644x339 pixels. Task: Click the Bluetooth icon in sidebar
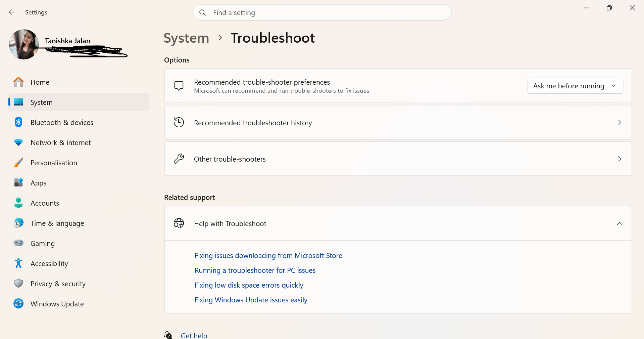(x=18, y=122)
